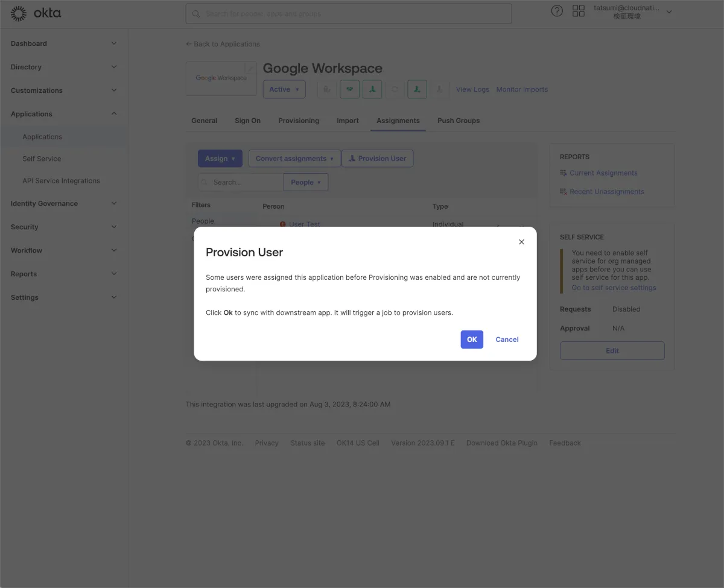
Task: Click the report icon beside Recent Unassignments
Action: point(564,192)
